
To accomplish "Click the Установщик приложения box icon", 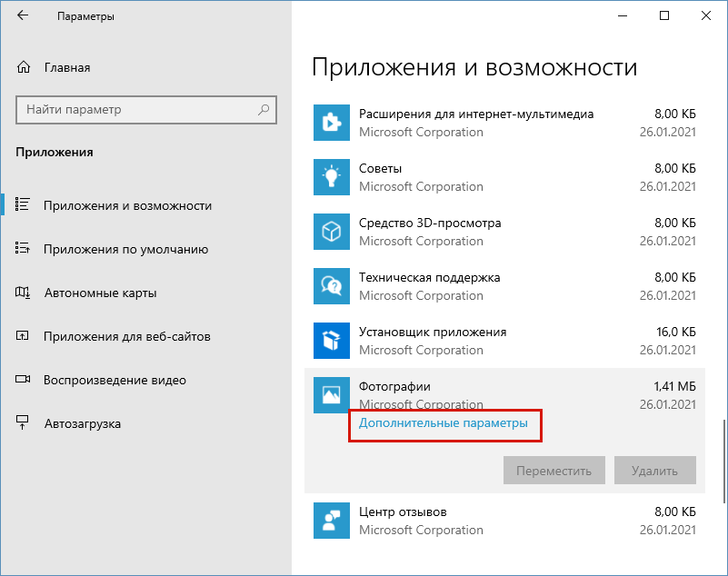I will click(x=332, y=341).
